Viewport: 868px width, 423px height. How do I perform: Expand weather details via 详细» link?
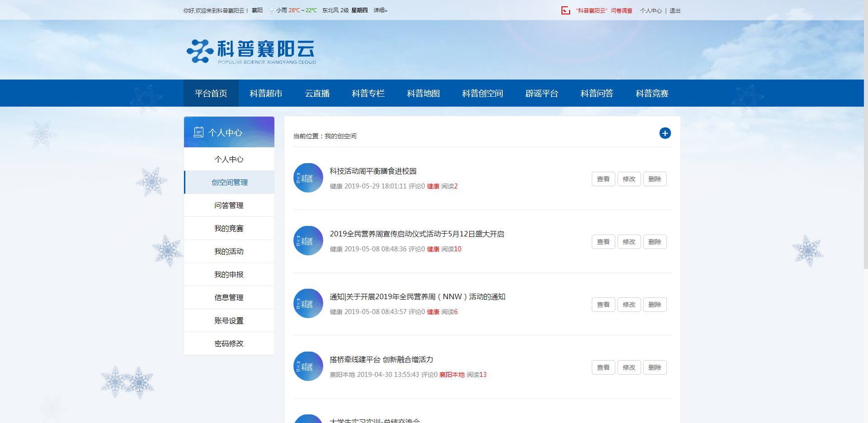pos(380,10)
